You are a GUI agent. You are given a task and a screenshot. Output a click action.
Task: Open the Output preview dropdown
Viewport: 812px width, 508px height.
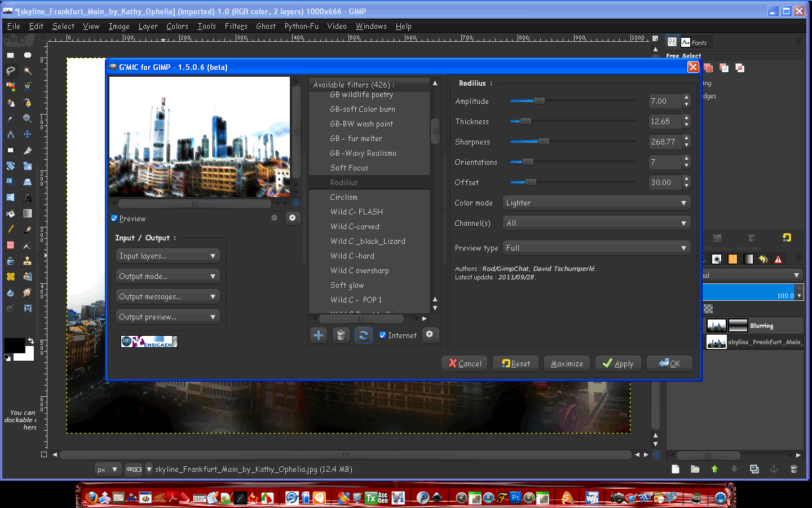click(x=167, y=317)
